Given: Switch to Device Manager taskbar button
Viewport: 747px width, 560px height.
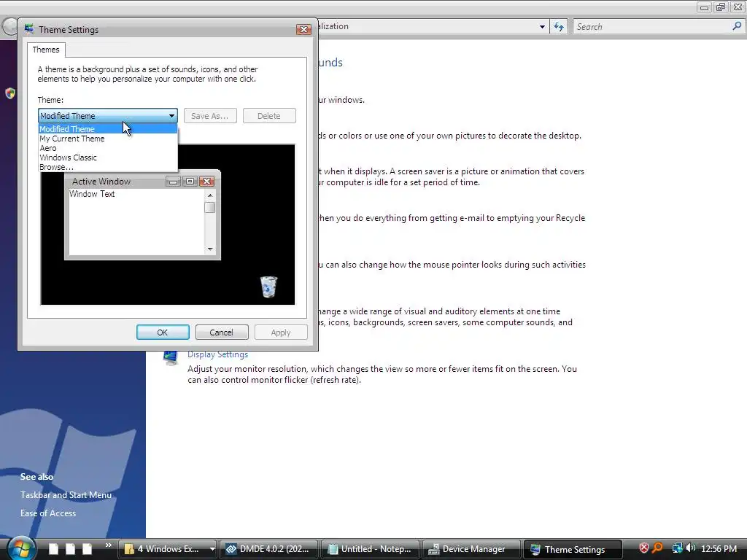Looking at the screenshot, I should click(x=472, y=549).
